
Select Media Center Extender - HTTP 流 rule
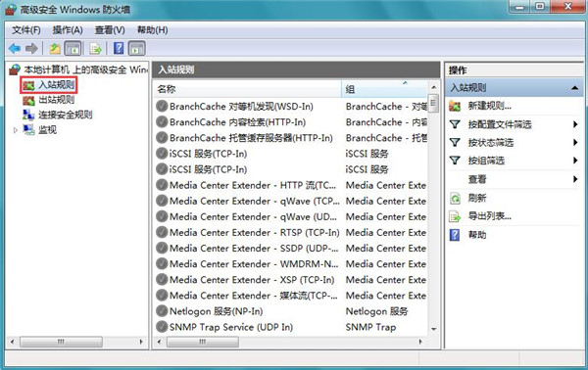pos(253,185)
